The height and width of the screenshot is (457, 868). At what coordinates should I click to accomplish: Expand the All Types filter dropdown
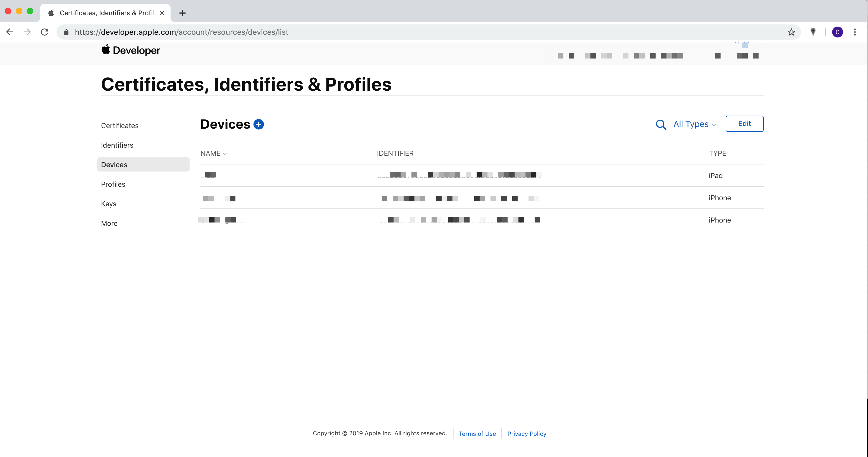point(694,124)
